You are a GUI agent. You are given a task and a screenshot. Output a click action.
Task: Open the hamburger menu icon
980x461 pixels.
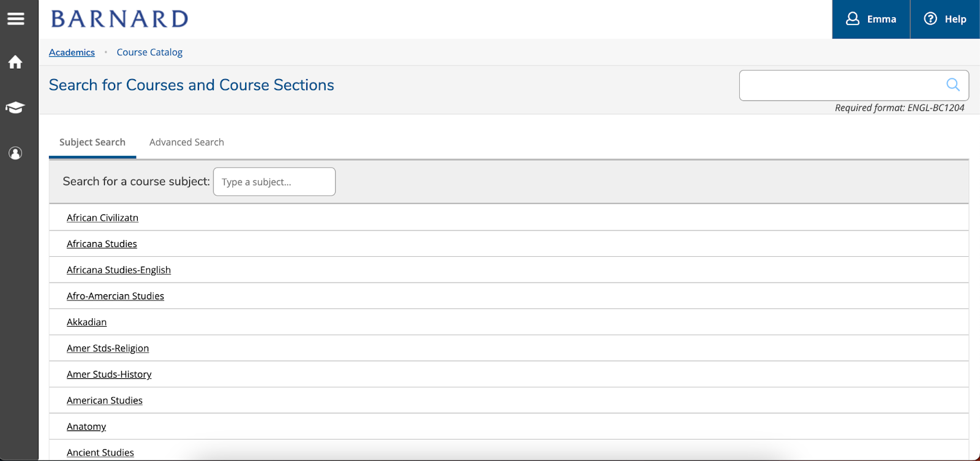click(x=15, y=19)
